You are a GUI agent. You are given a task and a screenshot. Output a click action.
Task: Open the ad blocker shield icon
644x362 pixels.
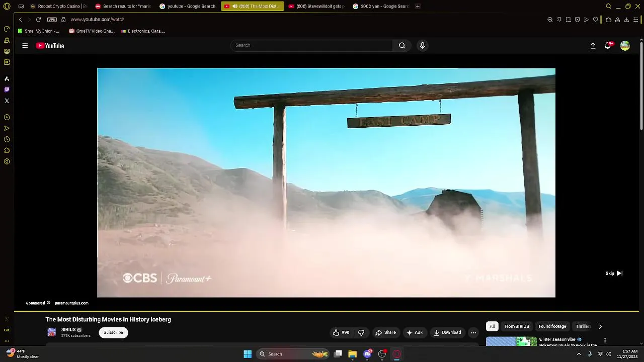[x=577, y=20]
